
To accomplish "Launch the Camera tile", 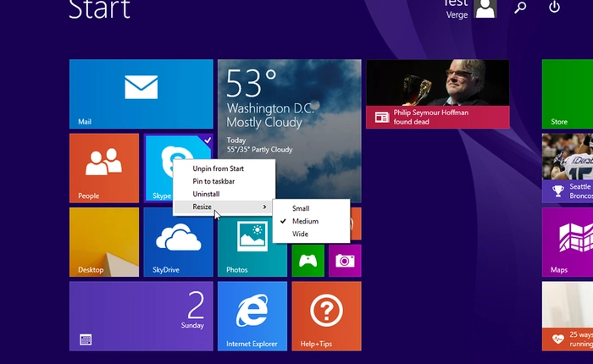I will click(345, 261).
